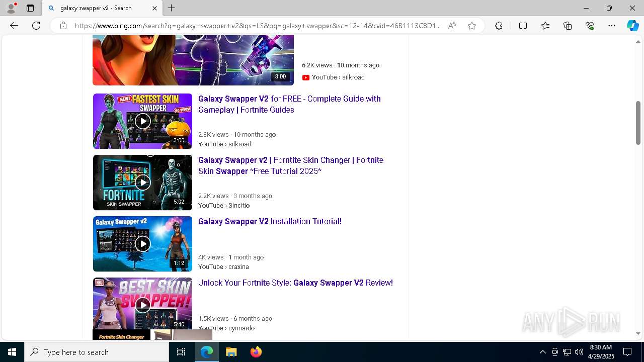The image size is (644, 362).
Task: Play the Galaxy Swapper v2 1:12 thumbnail
Action: point(142,244)
